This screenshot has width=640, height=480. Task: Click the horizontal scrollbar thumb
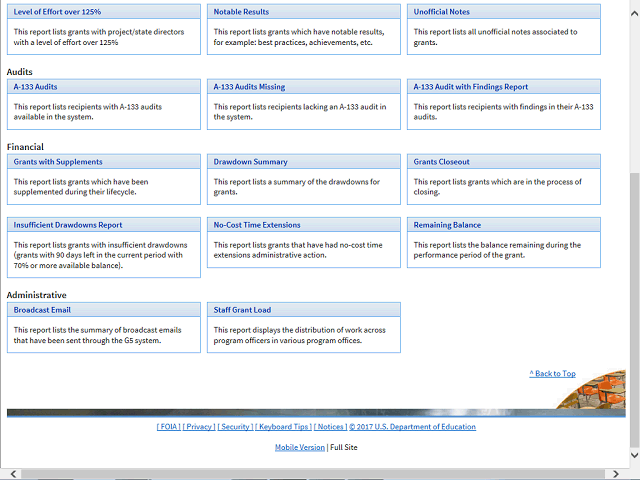[x=313, y=474]
